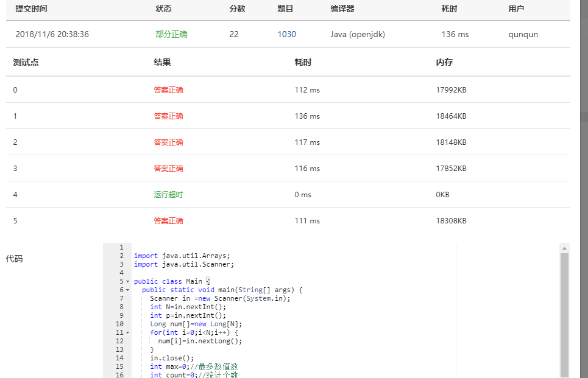Click the Java (openjdk) compiler text

click(358, 34)
